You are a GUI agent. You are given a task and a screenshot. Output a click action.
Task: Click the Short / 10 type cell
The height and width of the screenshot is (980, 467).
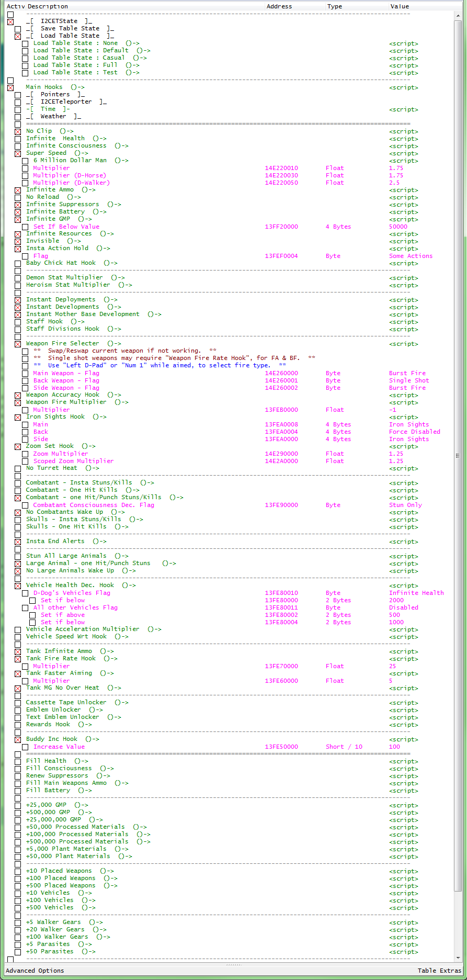(x=344, y=747)
